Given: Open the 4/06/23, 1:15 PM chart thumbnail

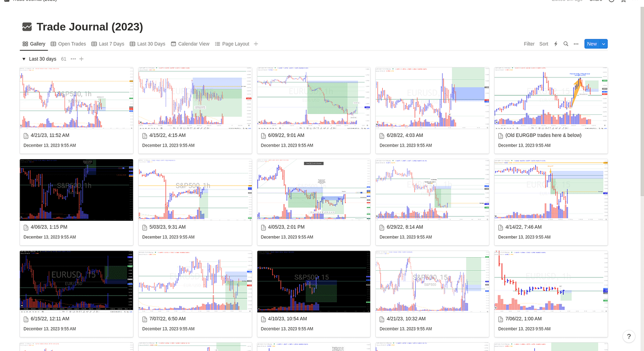Looking at the screenshot, I should pos(77,190).
